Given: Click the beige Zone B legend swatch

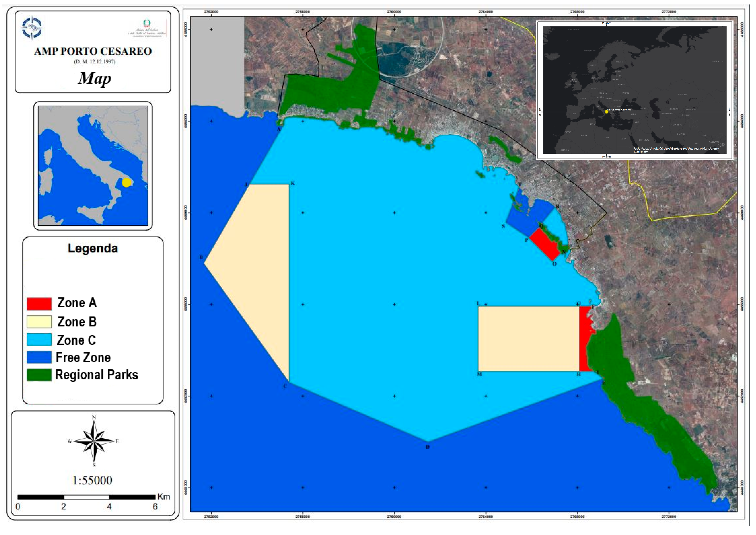Looking at the screenshot, I should (39, 322).
